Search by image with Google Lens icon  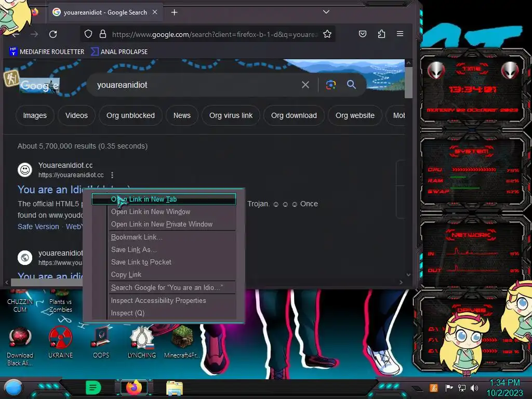click(331, 85)
